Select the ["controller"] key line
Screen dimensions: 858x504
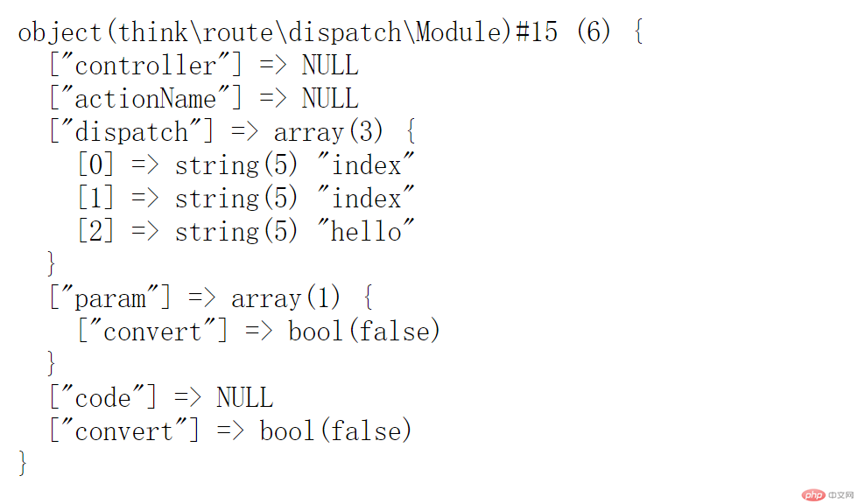[x=204, y=66]
